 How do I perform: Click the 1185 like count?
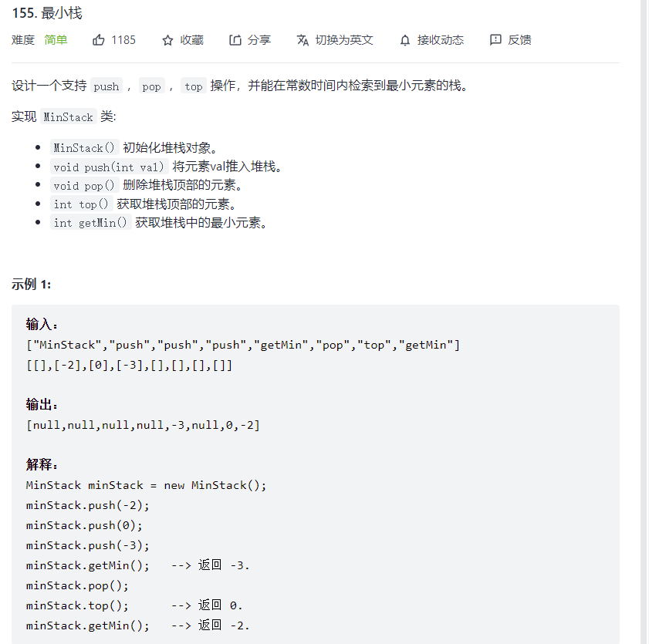(123, 40)
